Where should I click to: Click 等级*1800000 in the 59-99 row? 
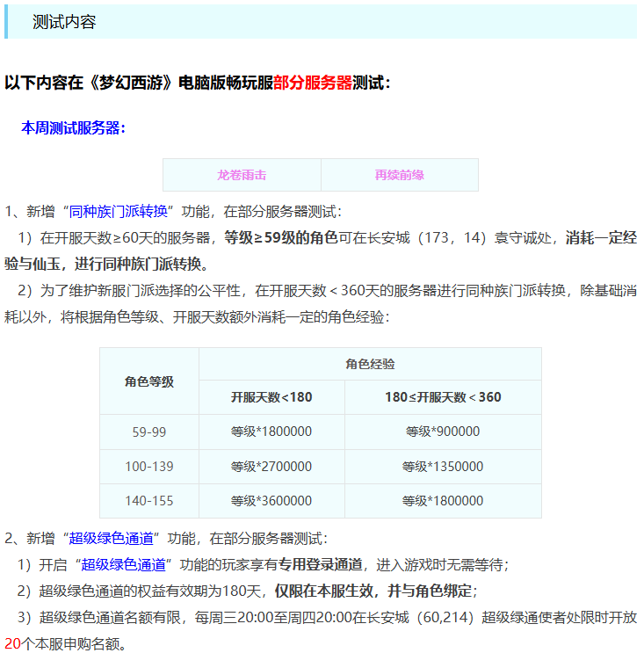point(271,432)
